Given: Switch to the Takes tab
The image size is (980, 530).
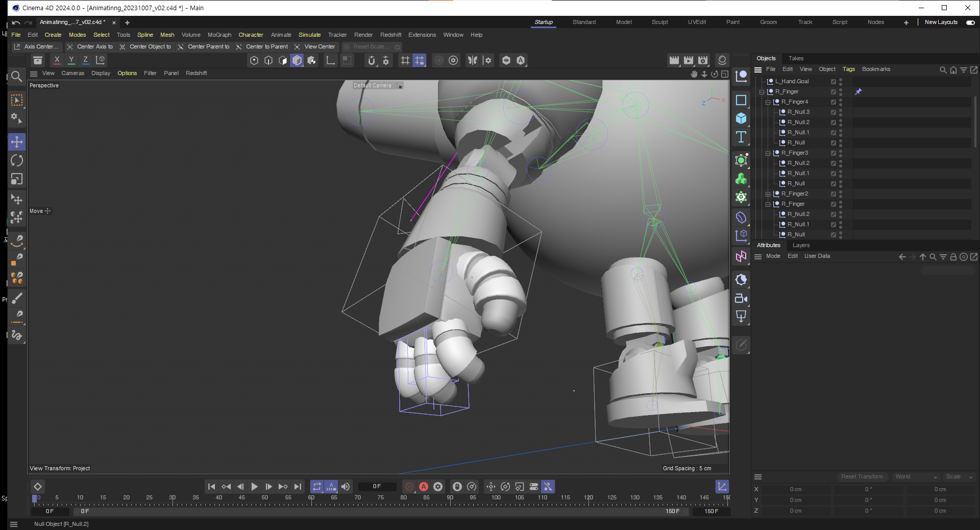Looking at the screenshot, I should pos(796,58).
